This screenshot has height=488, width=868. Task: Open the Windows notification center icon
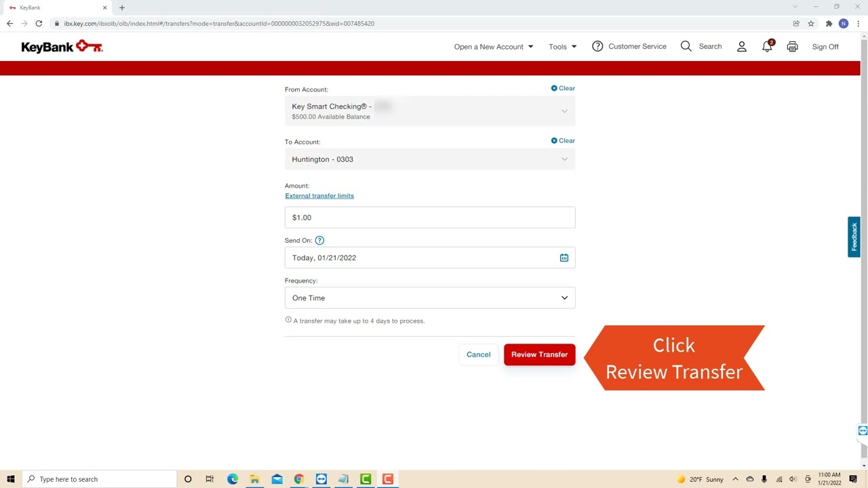[853, 479]
